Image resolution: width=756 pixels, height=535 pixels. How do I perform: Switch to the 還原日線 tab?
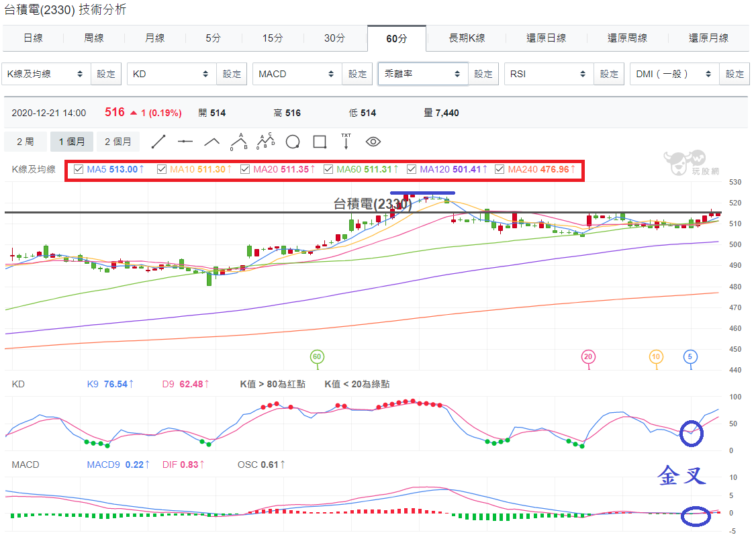coord(547,38)
